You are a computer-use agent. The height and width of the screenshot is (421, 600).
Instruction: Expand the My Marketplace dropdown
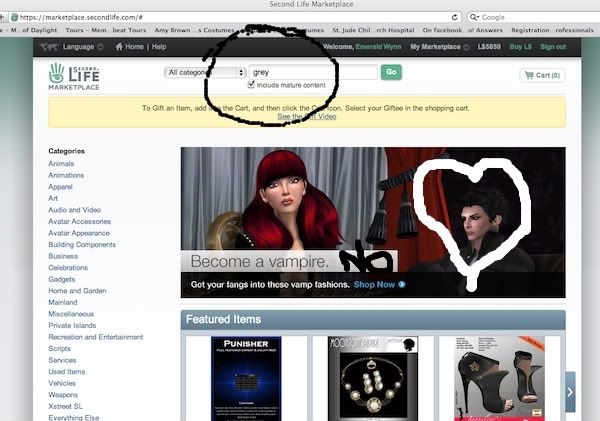(466, 47)
